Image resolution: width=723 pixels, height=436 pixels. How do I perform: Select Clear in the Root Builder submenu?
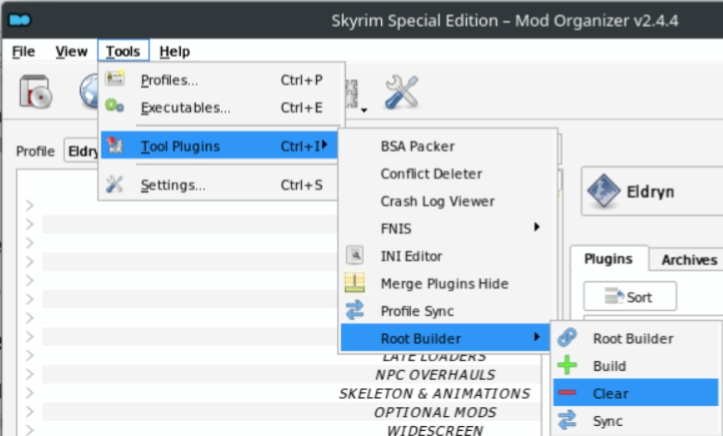coord(636,393)
